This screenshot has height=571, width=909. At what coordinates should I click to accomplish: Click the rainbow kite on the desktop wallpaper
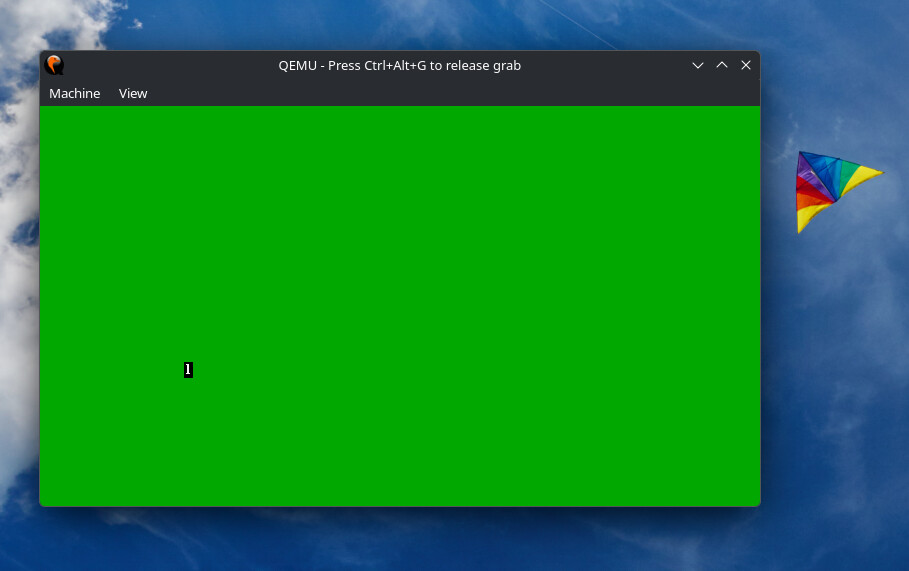click(839, 191)
